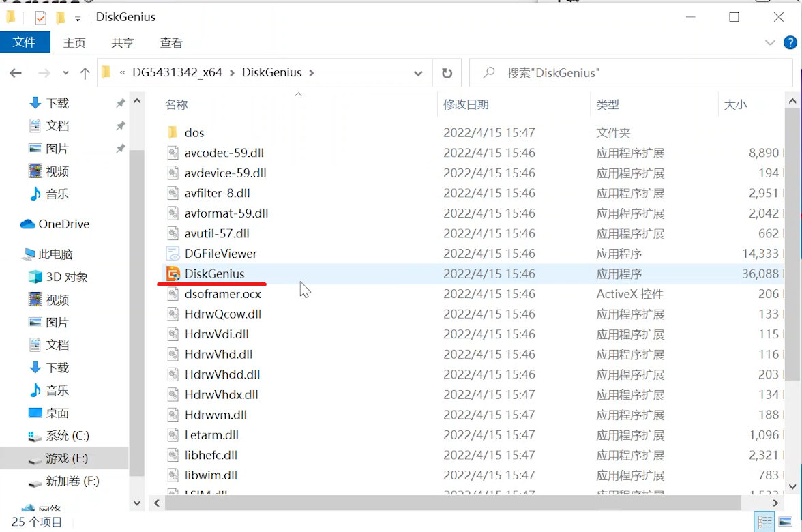The height and width of the screenshot is (532, 802).
Task: Click the DGFileViewer application icon
Action: click(x=173, y=254)
